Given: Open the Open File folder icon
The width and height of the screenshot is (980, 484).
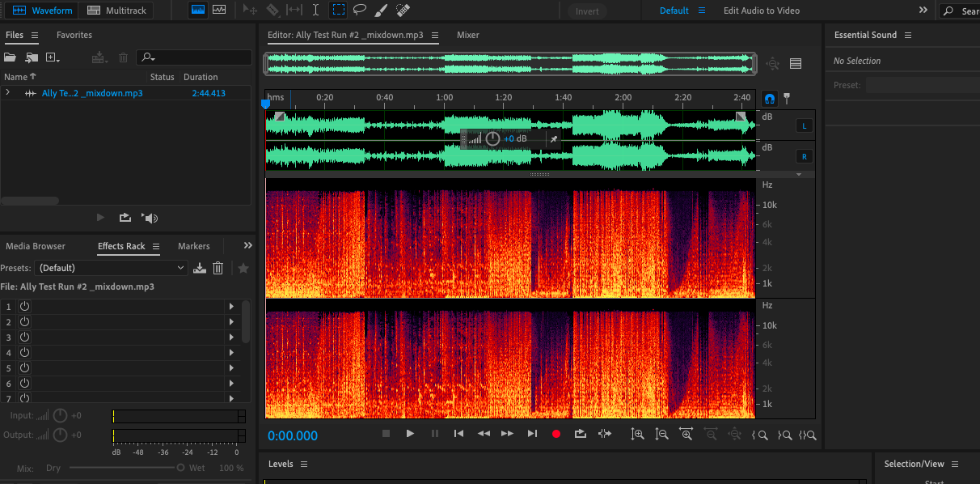Looking at the screenshot, I should (11, 57).
